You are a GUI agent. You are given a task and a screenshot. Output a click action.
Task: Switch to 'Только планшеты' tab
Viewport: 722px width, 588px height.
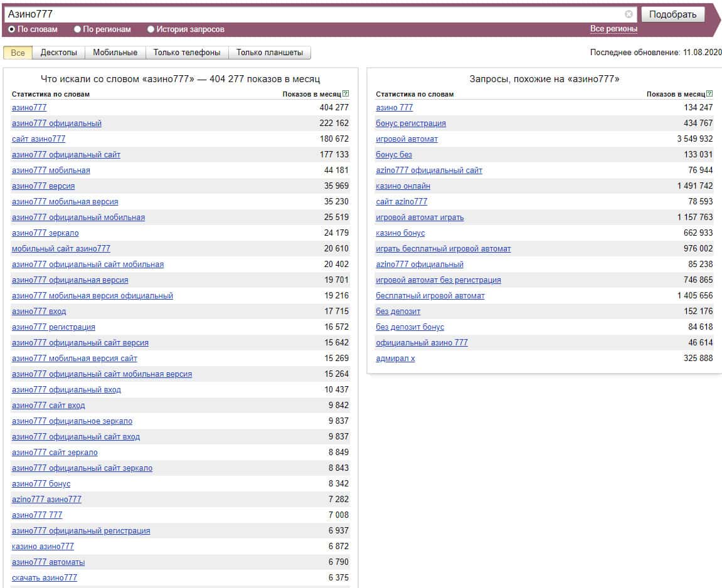270,53
